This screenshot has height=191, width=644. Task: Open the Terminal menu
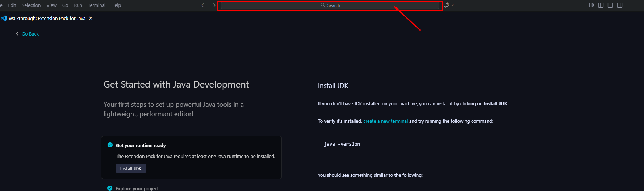tap(96, 5)
